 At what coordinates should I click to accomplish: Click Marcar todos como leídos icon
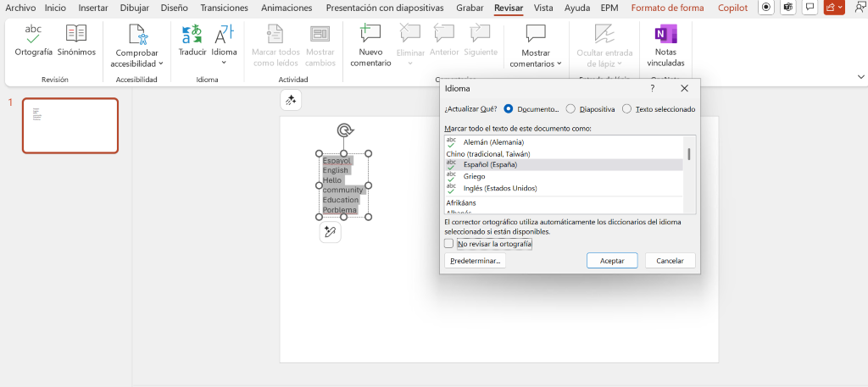coord(275,34)
